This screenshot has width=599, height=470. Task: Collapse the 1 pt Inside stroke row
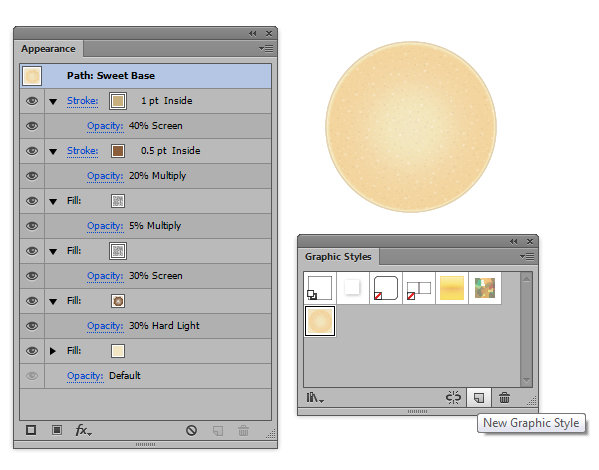coord(53,101)
